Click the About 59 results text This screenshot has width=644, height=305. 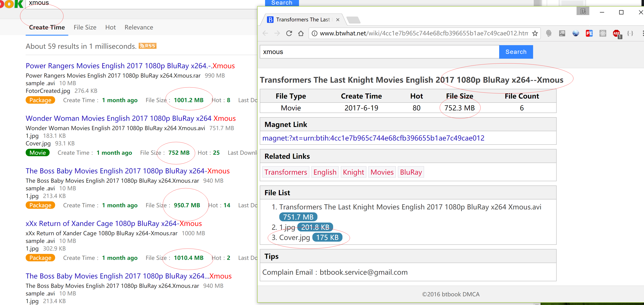coord(81,46)
